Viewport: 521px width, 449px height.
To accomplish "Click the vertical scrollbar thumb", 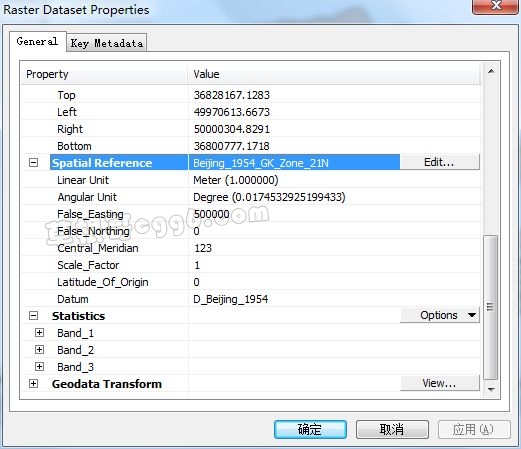I will click(x=491, y=307).
